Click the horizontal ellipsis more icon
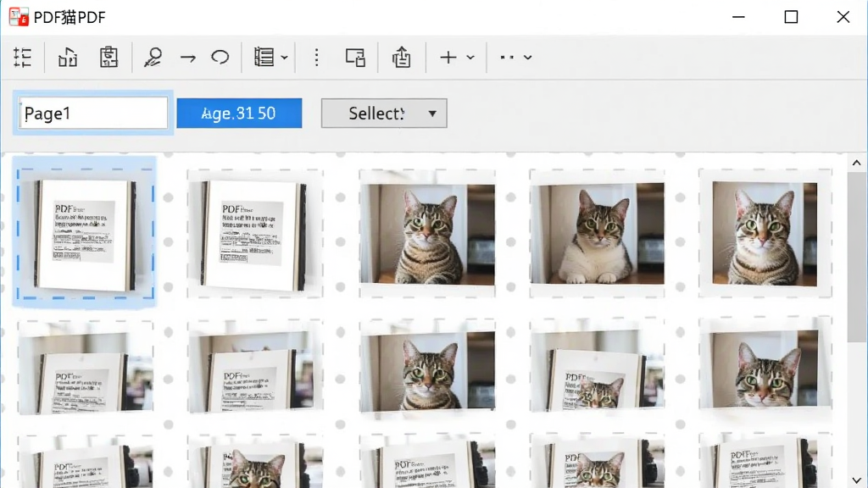Viewport: 868px width, 488px height. click(x=507, y=57)
